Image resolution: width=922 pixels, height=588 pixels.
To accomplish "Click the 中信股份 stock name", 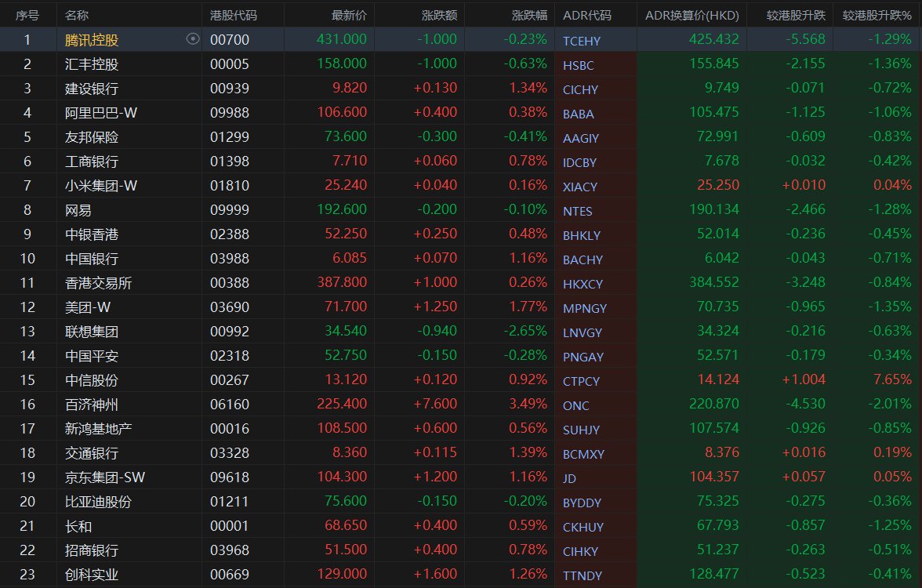I will pos(92,380).
